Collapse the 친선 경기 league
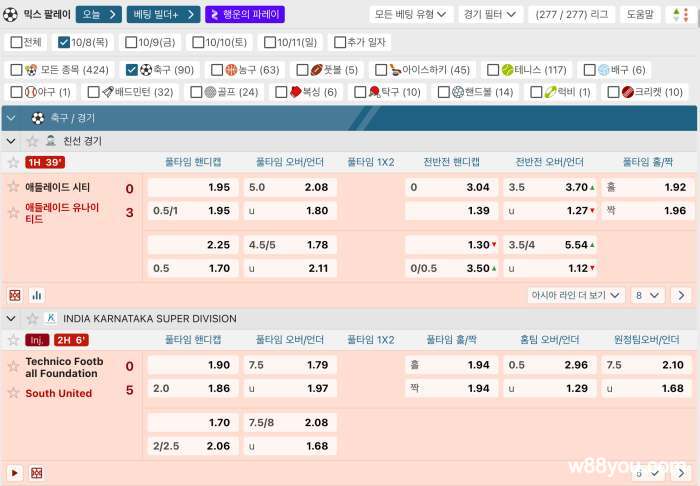 [11, 141]
